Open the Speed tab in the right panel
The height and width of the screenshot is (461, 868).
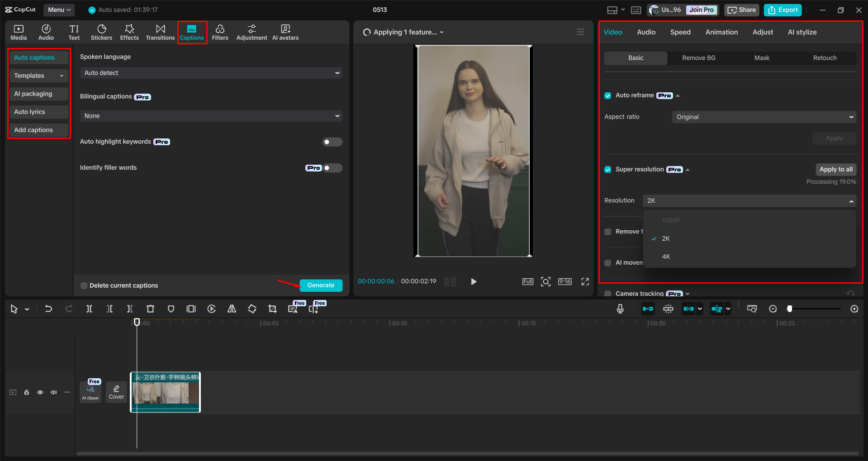680,32
